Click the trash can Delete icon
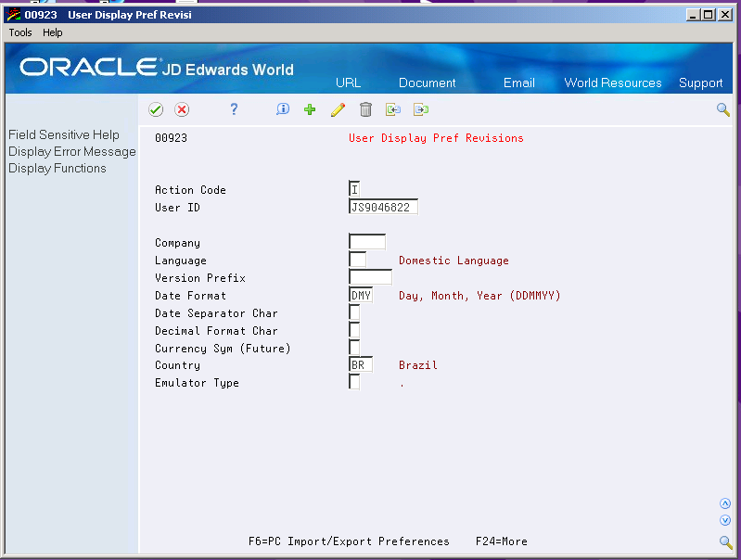 tap(365, 109)
